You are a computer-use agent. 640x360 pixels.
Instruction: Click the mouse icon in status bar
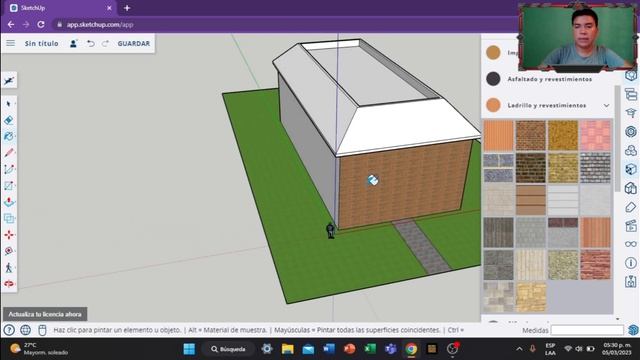(42, 330)
